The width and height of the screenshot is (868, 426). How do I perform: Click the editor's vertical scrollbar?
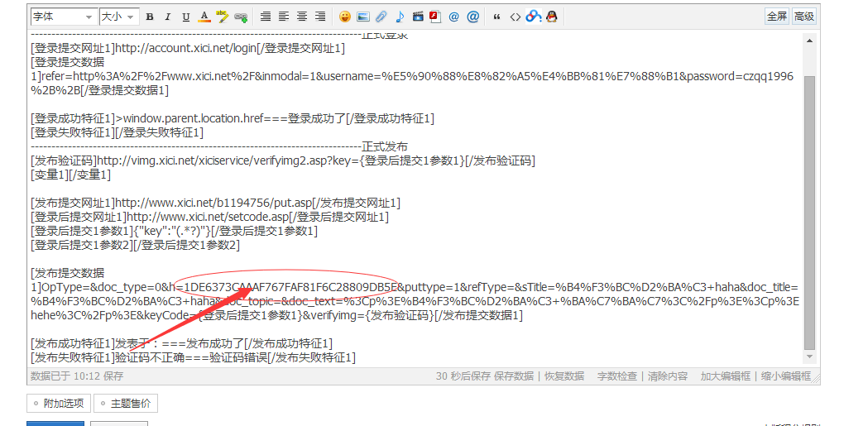click(x=809, y=207)
